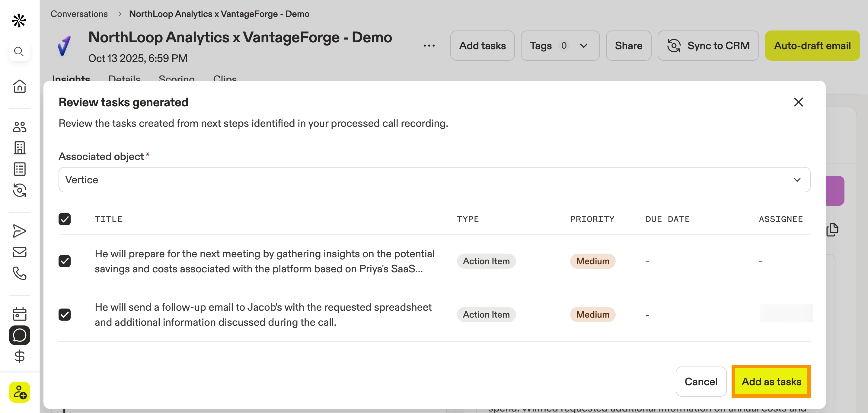Open the companies building icon
The image size is (868, 413).
tap(20, 148)
